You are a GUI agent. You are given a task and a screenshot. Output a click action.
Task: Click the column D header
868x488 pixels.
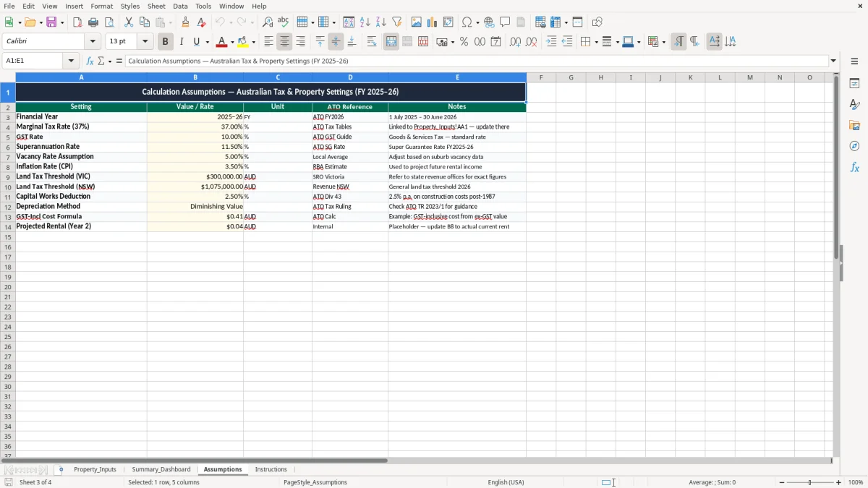click(350, 77)
